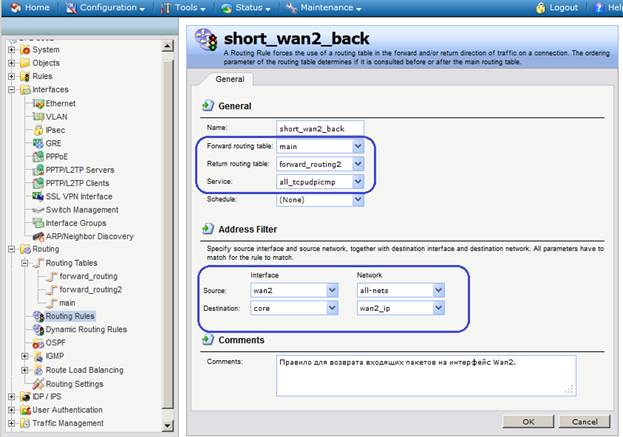Image resolution: width=623 pixels, height=437 pixels.
Task: Select the GRE tunnel icon
Action: 38,143
